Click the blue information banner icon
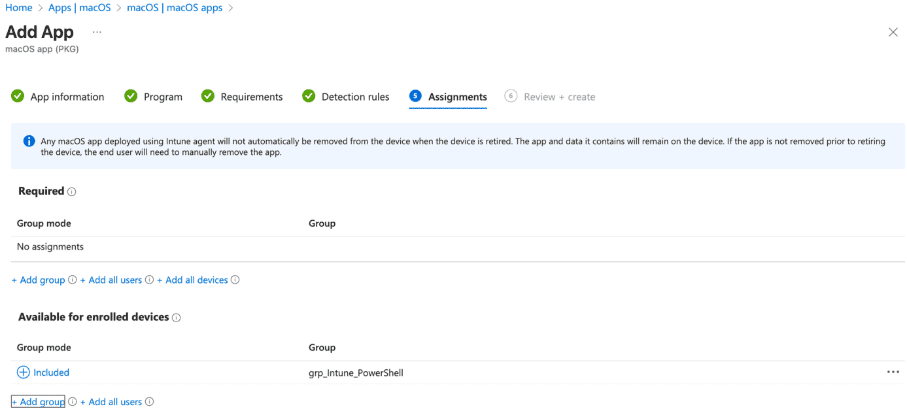This screenshot has height=417, width=907. click(29, 141)
